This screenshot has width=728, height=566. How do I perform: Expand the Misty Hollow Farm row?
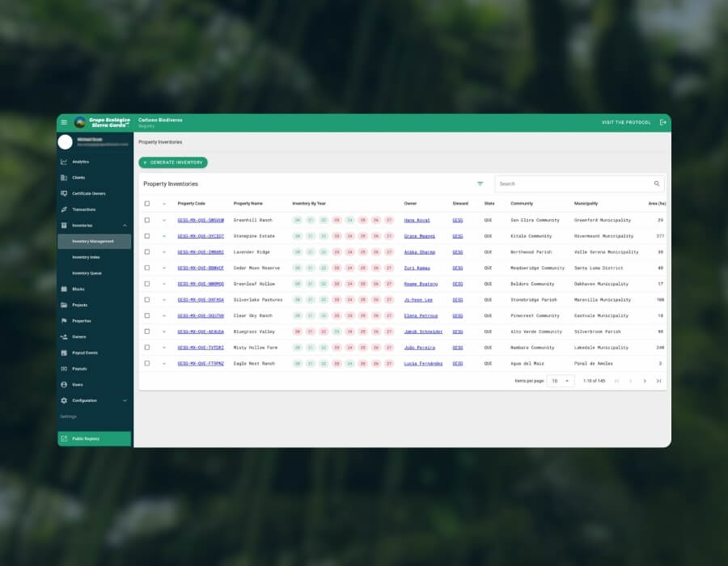point(164,348)
